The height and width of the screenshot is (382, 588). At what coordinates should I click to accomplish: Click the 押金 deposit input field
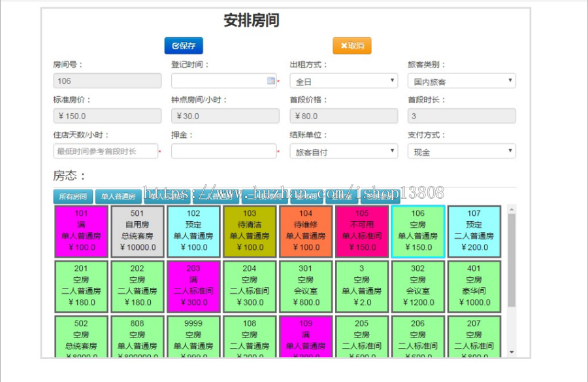point(224,151)
